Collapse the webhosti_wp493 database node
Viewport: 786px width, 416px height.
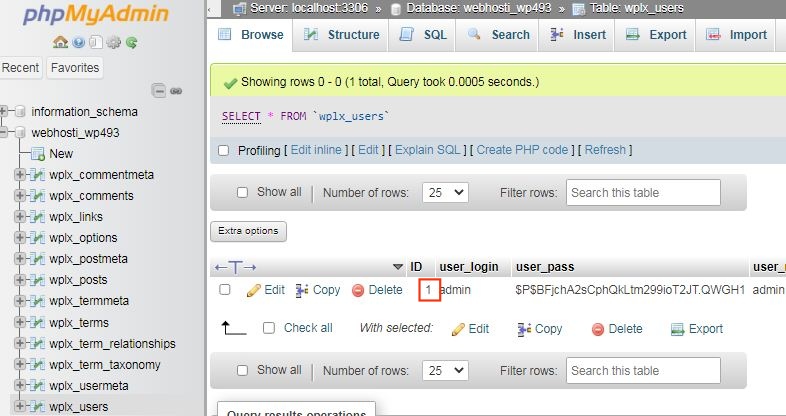(4, 132)
